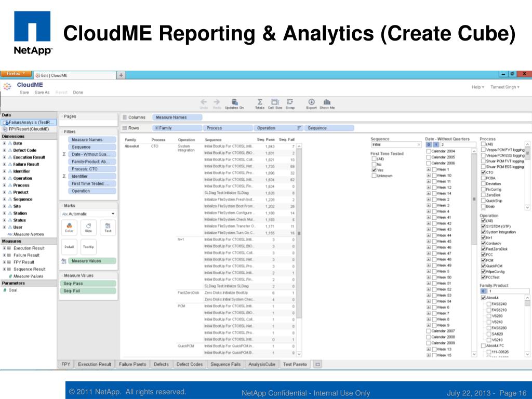
Task: Check the Calendar 2004 checkbox
Action: 429,151
